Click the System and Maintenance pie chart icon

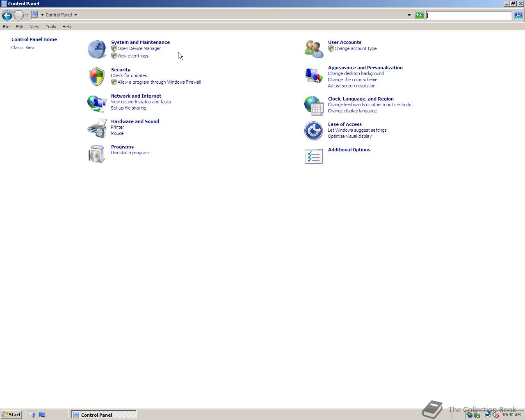pos(97,49)
